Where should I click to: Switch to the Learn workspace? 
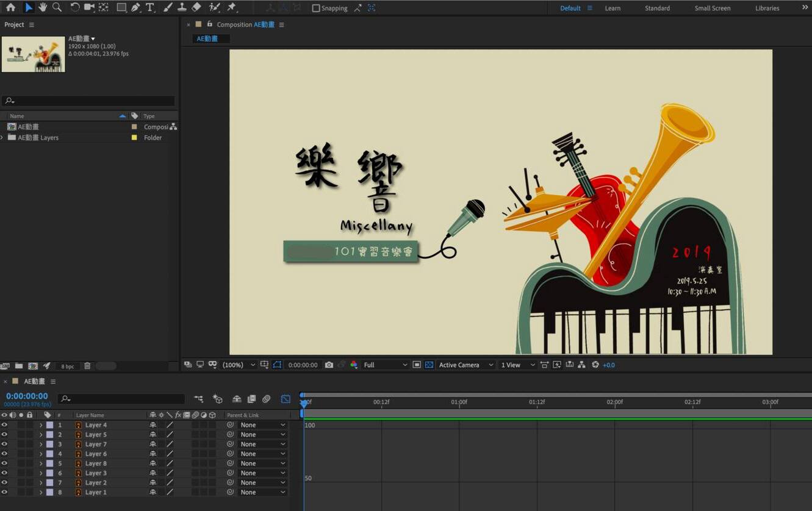[x=613, y=8]
